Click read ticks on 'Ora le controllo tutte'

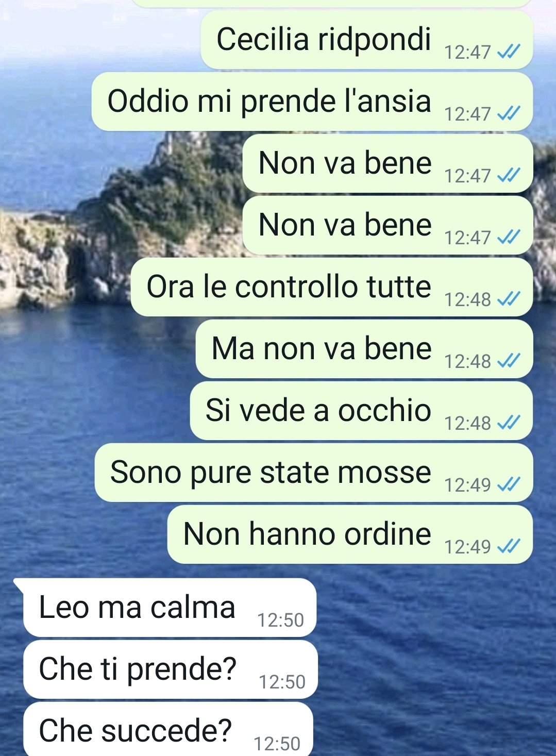(x=509, y=298)
